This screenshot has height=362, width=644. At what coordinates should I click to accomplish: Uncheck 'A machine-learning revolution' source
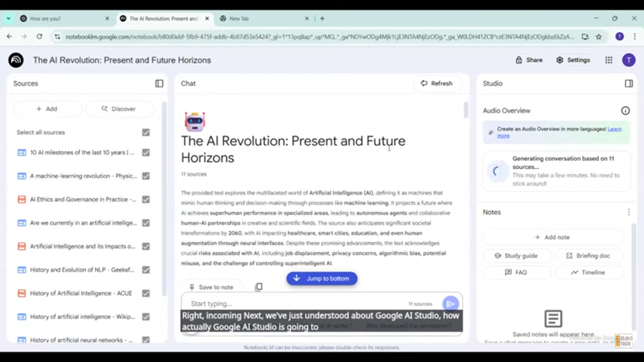[x=146, y=176]
